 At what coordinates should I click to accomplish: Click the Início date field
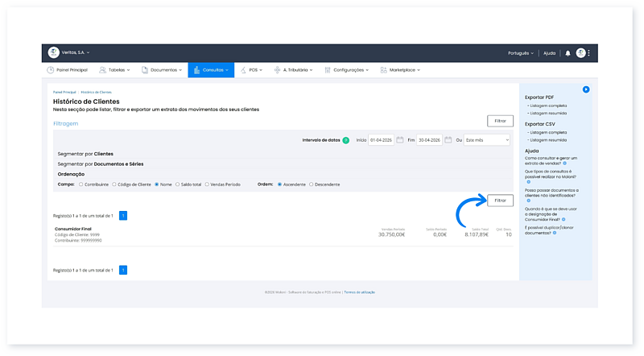pyautogui.click(x=381, y=140)
